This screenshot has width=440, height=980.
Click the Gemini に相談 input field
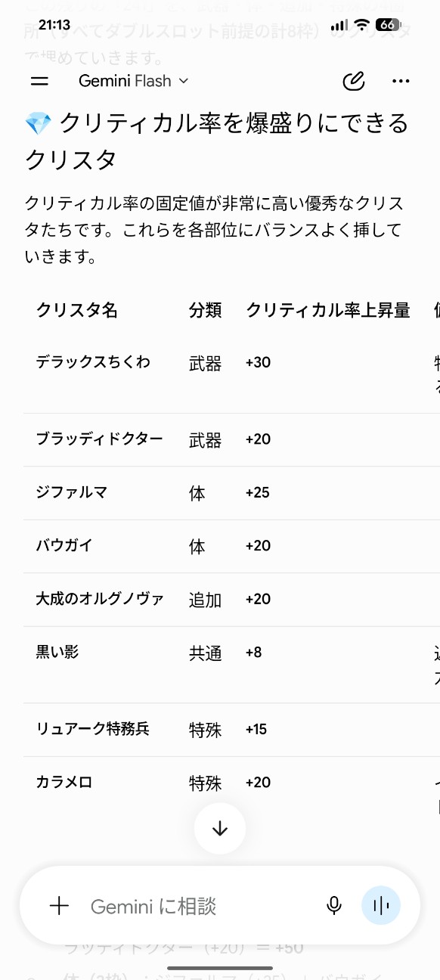pyautogui.click(x=197, y=905)
